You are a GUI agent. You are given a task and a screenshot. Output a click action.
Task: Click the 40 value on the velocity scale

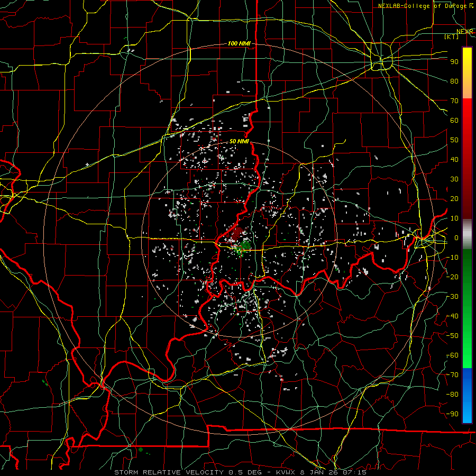[x=454, y=159]
